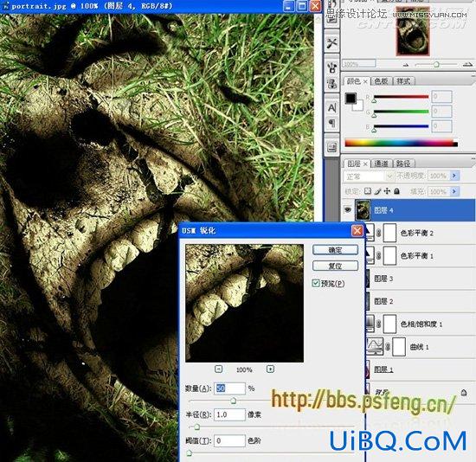The width and height of the screenshot is (476, 462).
Task: Click the 确定 button
Action: [x=335, y=250]
